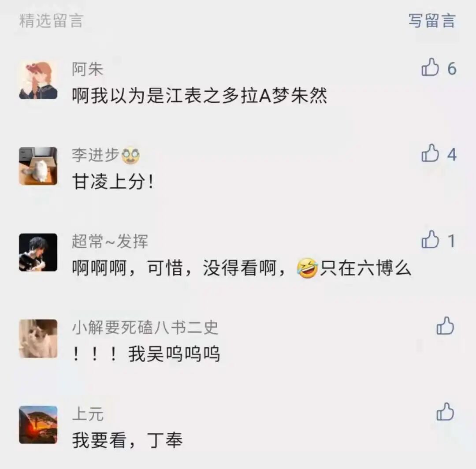Open 阿朱's profile avatar
Viewport: 476px width, 469px height.
tap(38, 80)
